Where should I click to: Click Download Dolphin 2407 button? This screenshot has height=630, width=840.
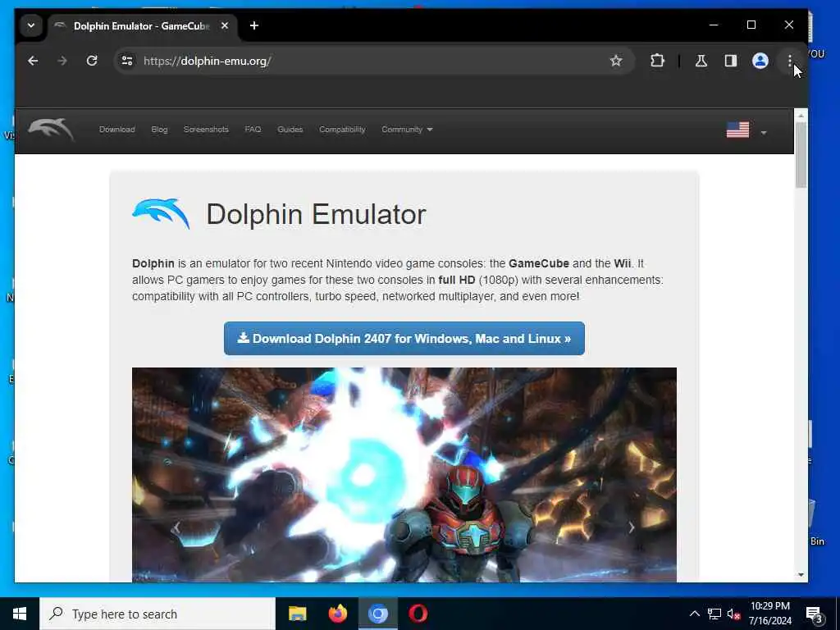[x=404, y=339]
